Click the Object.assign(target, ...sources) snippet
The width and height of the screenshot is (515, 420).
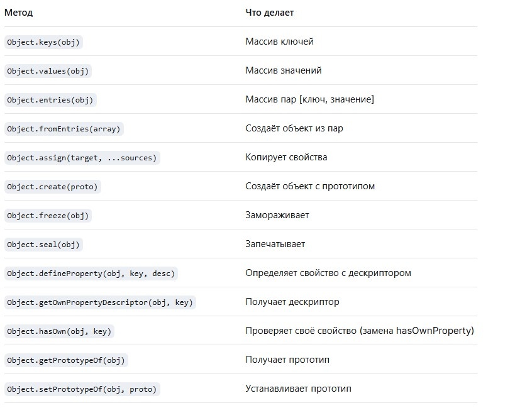[x=82, y=158]
